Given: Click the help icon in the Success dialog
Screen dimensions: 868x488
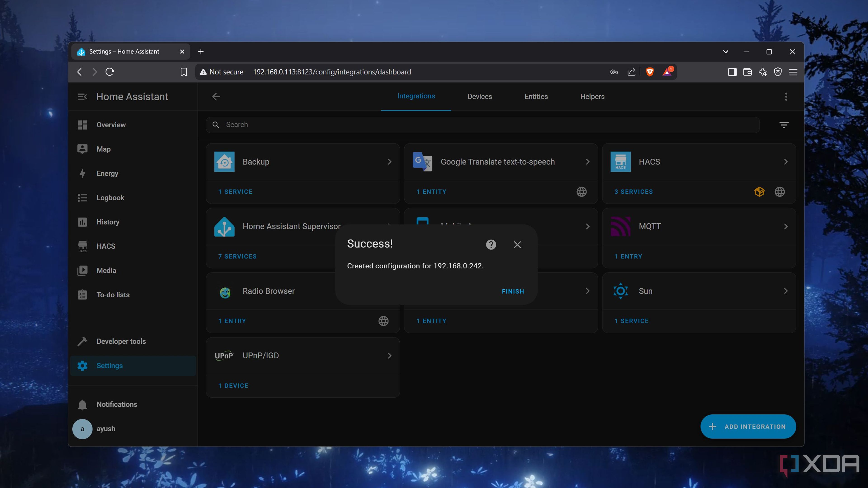Looking at the screenshot, I should (x=491, y=244).
